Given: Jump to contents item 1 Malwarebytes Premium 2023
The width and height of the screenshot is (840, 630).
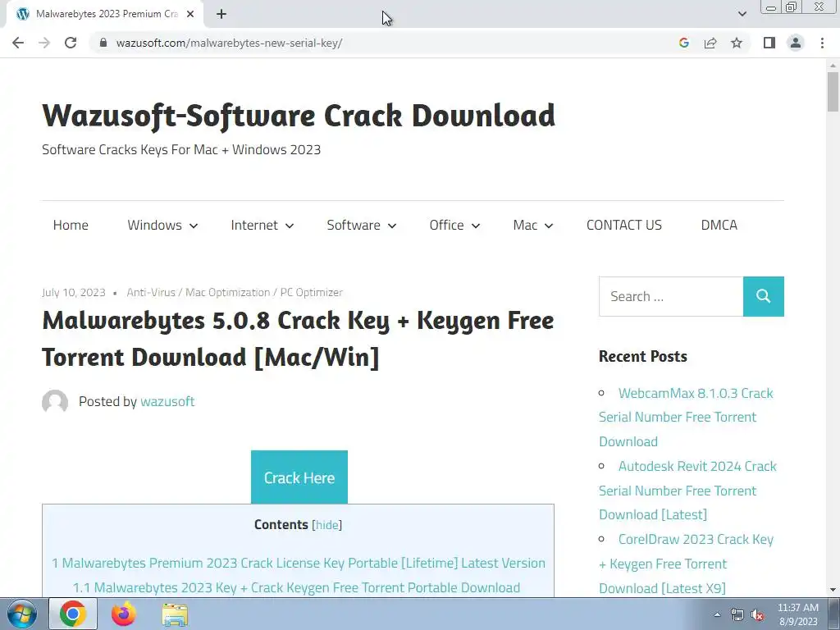Looking at the screenshot, I should click(x=299, y=563).
